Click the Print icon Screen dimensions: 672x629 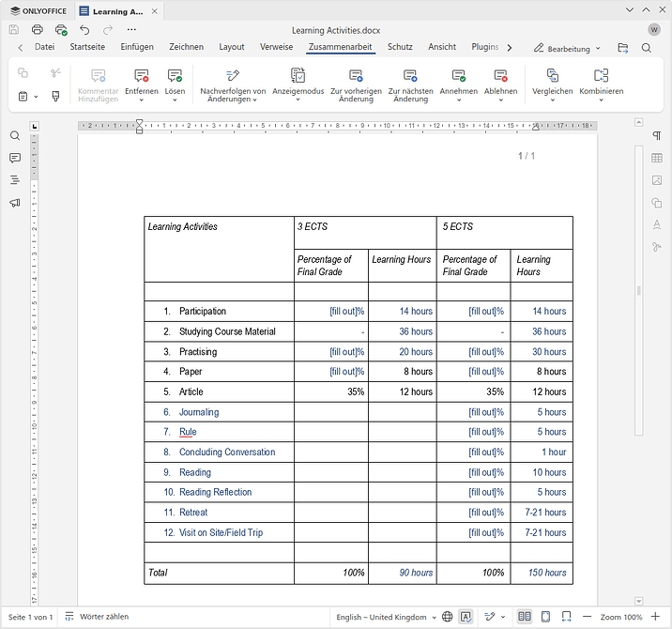coord(38,30)
